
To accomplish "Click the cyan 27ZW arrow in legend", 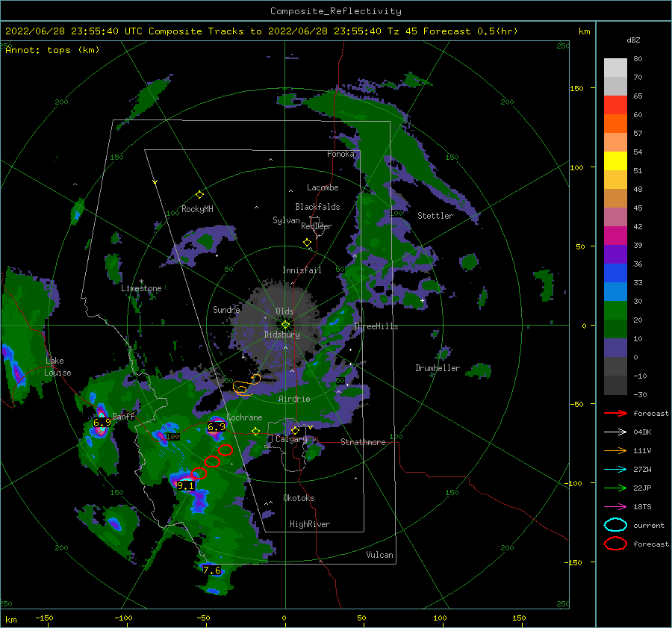I will click(615, 470).
